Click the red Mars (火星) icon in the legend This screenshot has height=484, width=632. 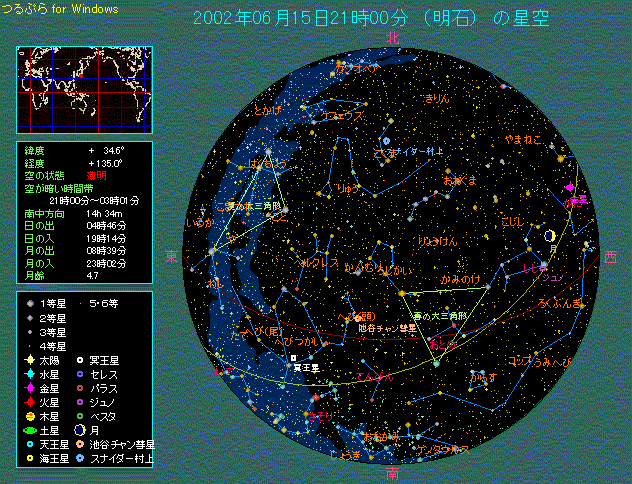tap(30, 402)
